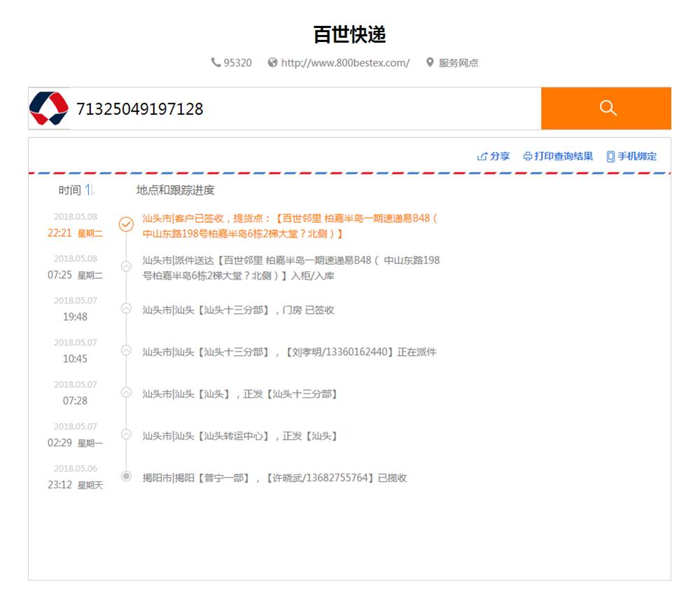Click the 19:48 timeline marker circle
Image resolution: width=700 pixels, height=594 pixels.
126,308
